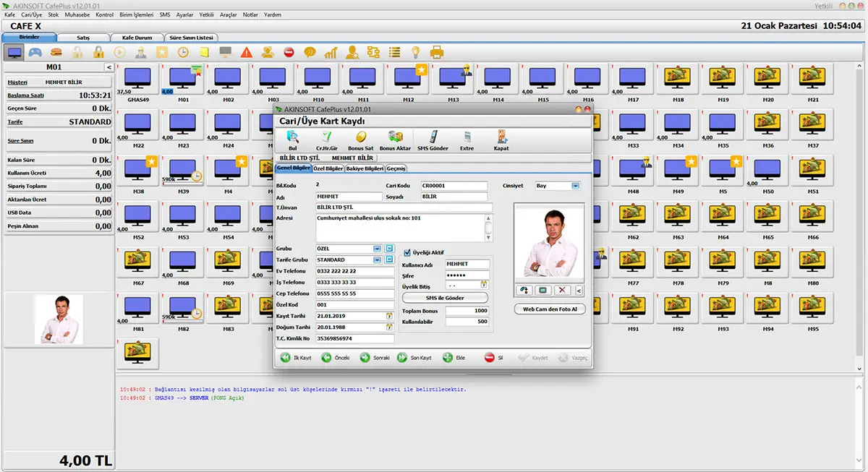This screenshot has height=472, width=868.
Task: Open the Tarife Grubu dropdown
Action: pyautogui.click(x=377, y=259)
